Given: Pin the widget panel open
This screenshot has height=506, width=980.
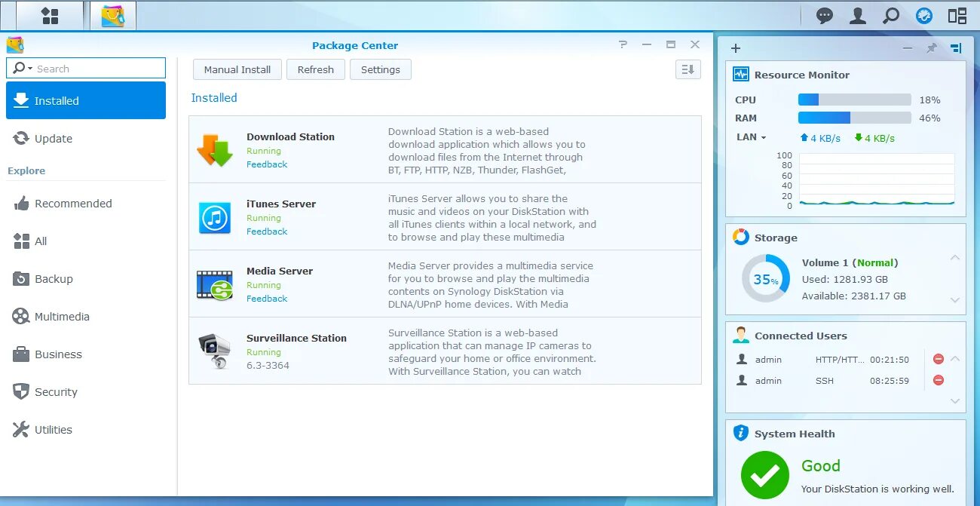Looking at the screenshot, I should coord(932,47).
